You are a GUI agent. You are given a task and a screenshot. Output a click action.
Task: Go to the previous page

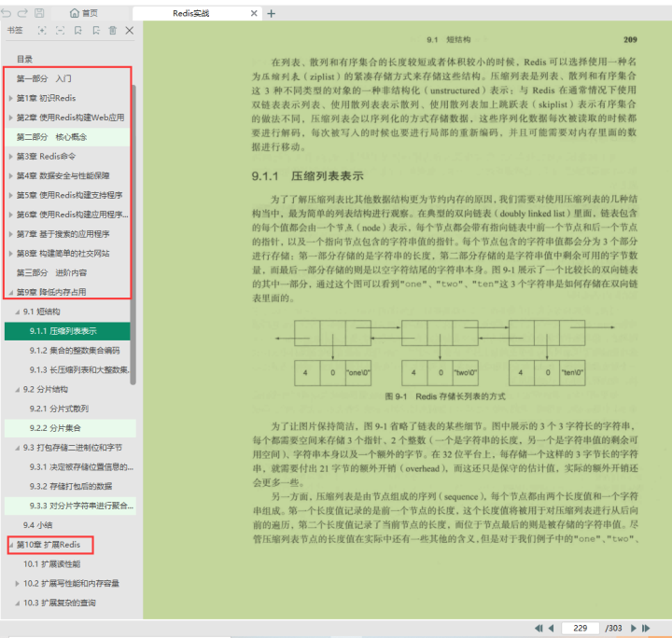552,628
